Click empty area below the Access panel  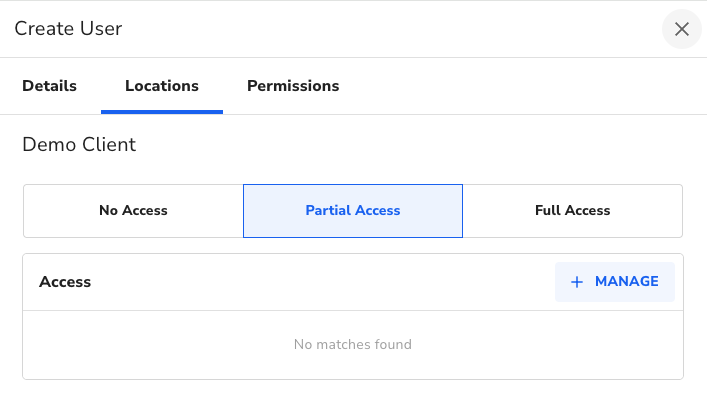point(353,396)
